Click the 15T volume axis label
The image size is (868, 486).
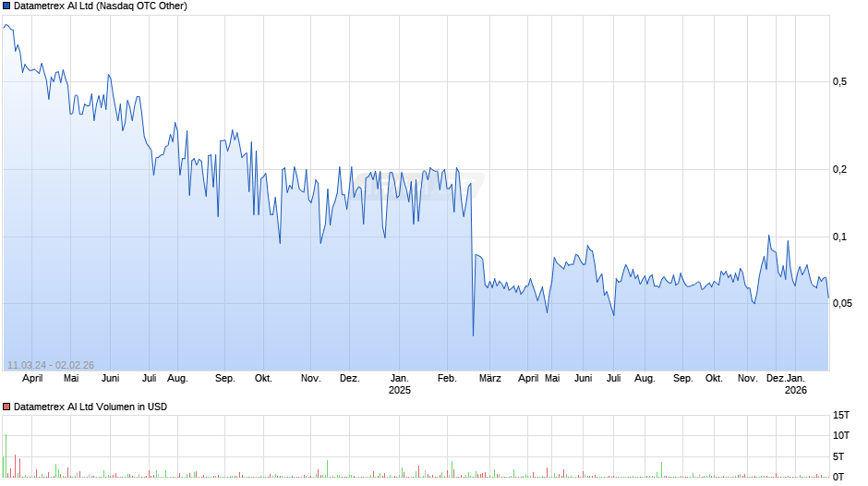coord(841,416)
